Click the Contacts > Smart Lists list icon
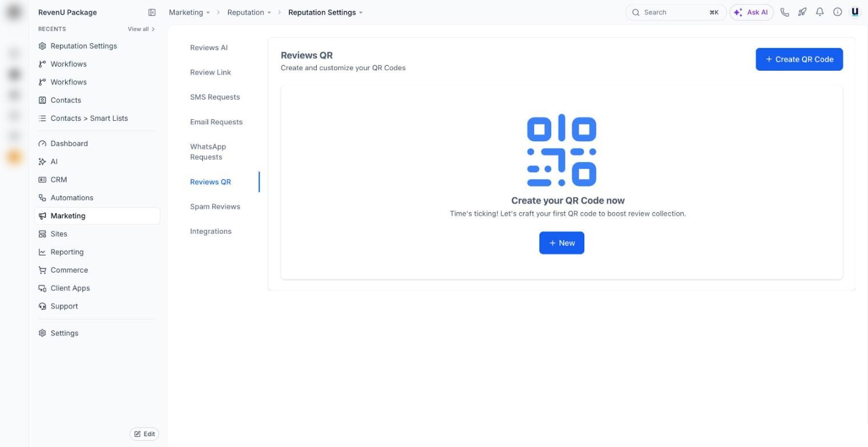 (42, 119)
